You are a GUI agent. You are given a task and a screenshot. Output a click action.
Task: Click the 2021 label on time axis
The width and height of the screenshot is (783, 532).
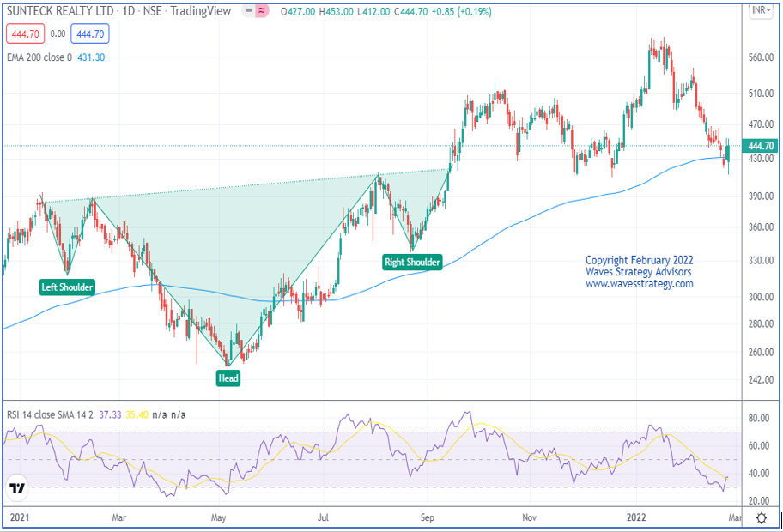[x=20, y=517]
